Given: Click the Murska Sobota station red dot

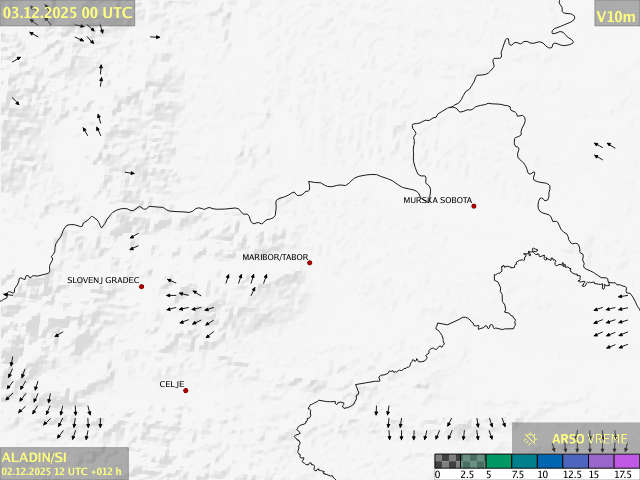Looking at the screenshot, I should coord(474,206).
